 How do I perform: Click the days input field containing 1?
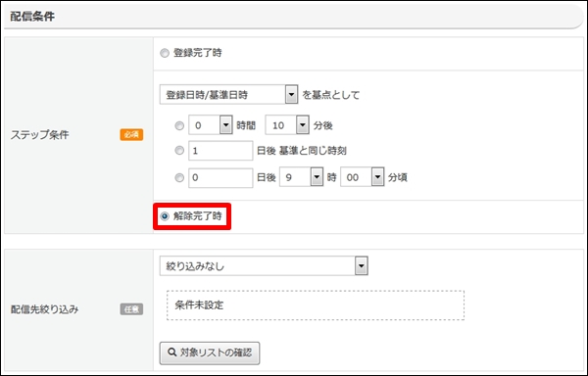click(220, 151)
